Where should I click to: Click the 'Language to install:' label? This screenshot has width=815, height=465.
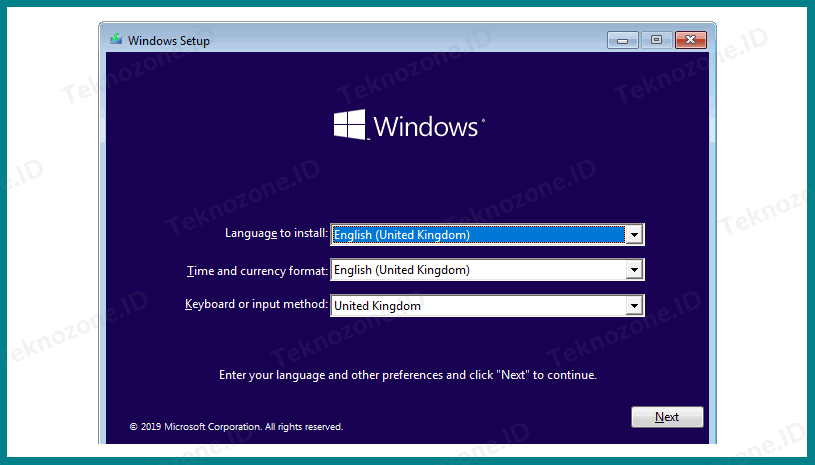(277, 233)
